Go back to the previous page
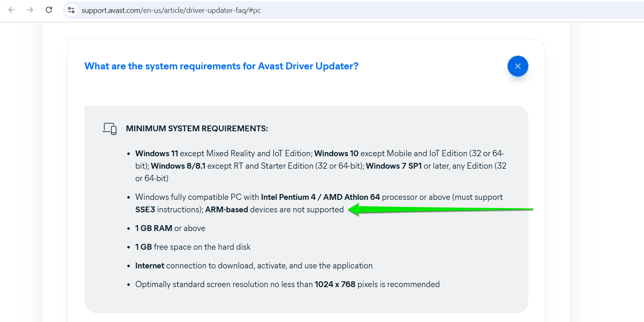This screenshot has height=322, width=644. tap(12, 10)
